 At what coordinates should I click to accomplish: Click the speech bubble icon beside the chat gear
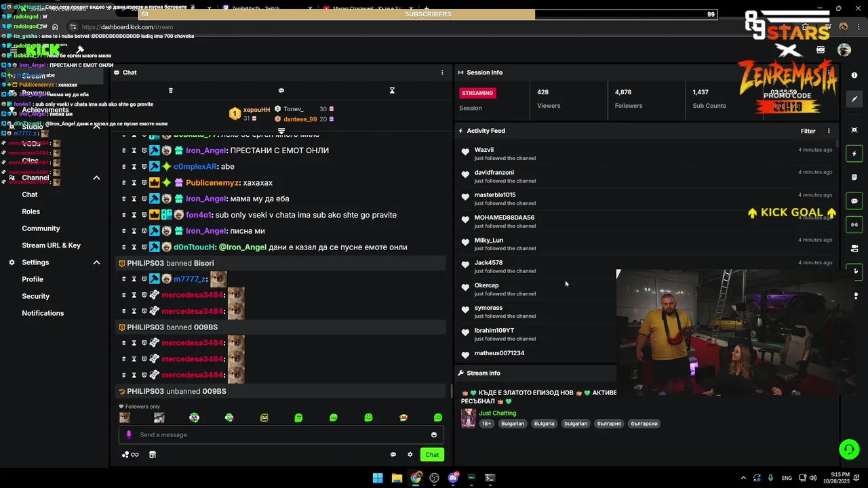393,455
